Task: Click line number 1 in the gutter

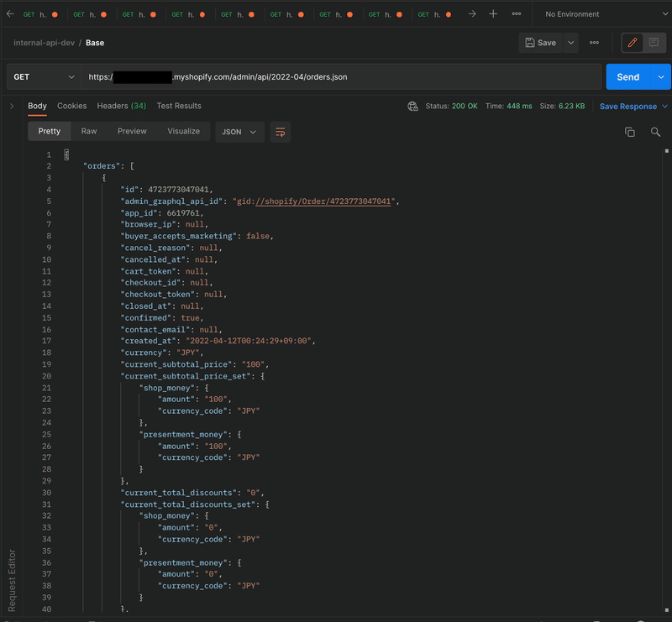Action: point(49,154)
